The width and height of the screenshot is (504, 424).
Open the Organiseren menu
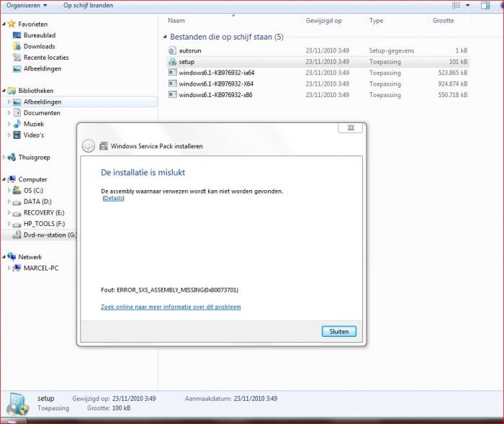(27, 6)
